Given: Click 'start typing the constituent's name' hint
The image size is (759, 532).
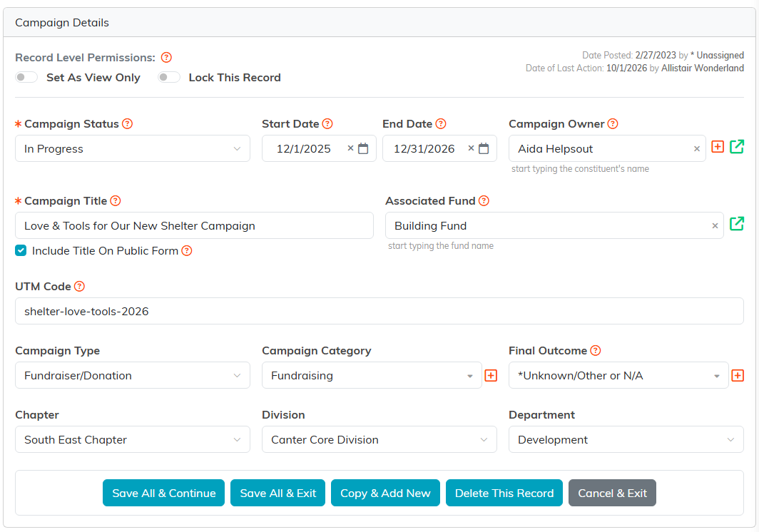Looking at the screenshot, I should (x=580, y=169).
